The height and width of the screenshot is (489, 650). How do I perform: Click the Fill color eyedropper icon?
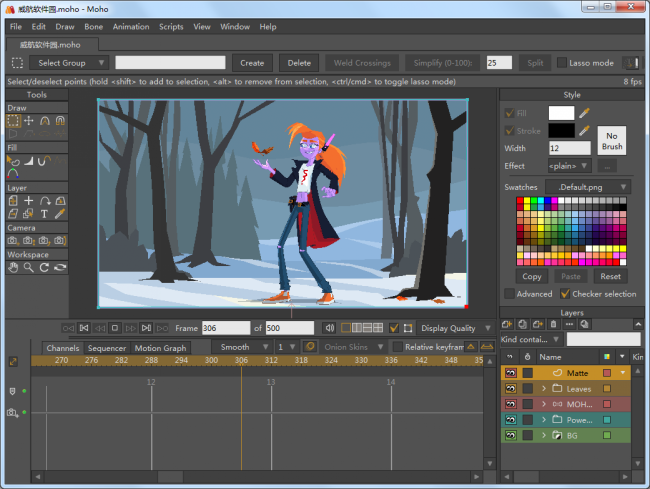[585, 113]
